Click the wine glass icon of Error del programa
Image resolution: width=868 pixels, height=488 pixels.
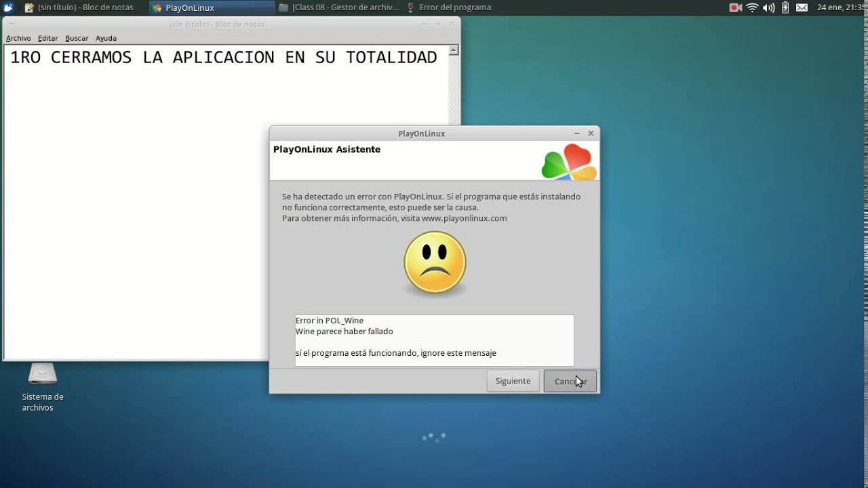pyautogui.click(x=411, y=7)
